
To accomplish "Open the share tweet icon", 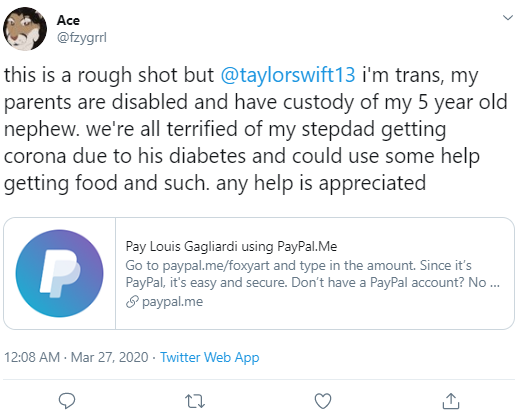I will pos(451,401).
